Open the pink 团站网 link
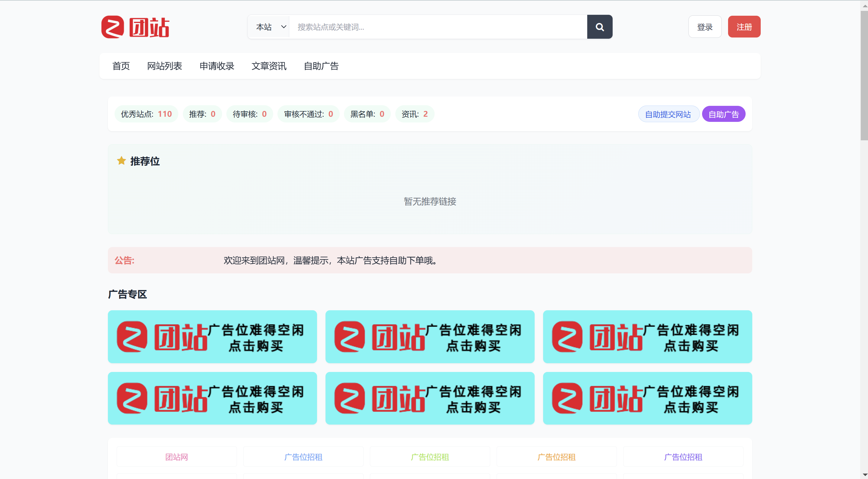This screenshot has height=479, width=868. pyautogui.click(x=177, y=457)
